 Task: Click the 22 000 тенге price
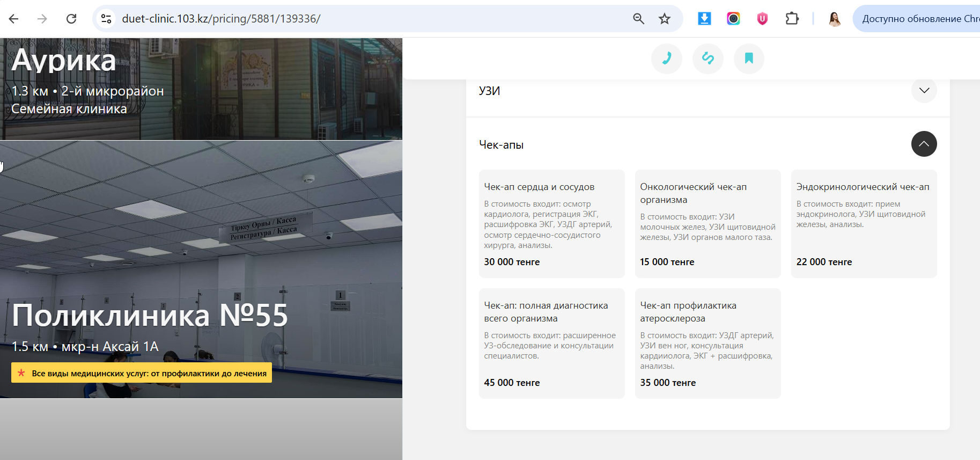[824, 262]
